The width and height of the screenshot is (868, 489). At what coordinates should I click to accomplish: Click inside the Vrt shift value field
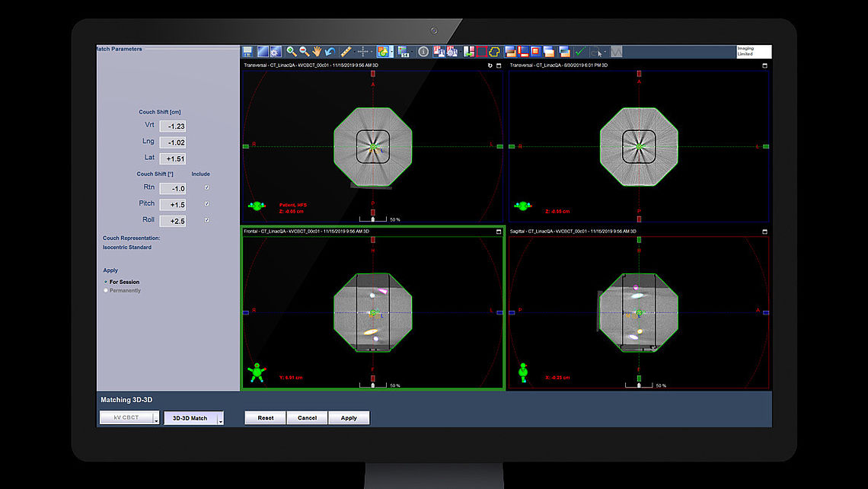click(172, 126)
